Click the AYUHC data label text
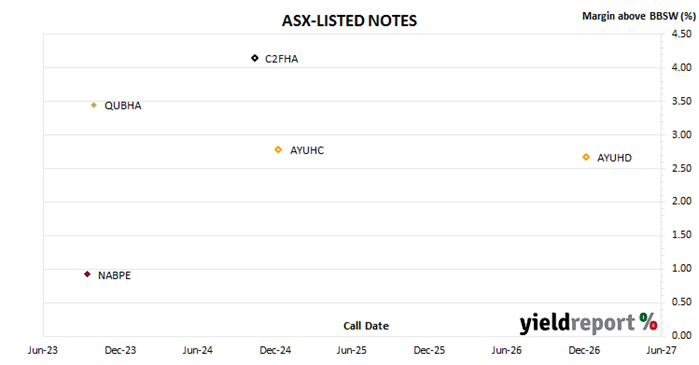699x365 pixels. point(307,151)
